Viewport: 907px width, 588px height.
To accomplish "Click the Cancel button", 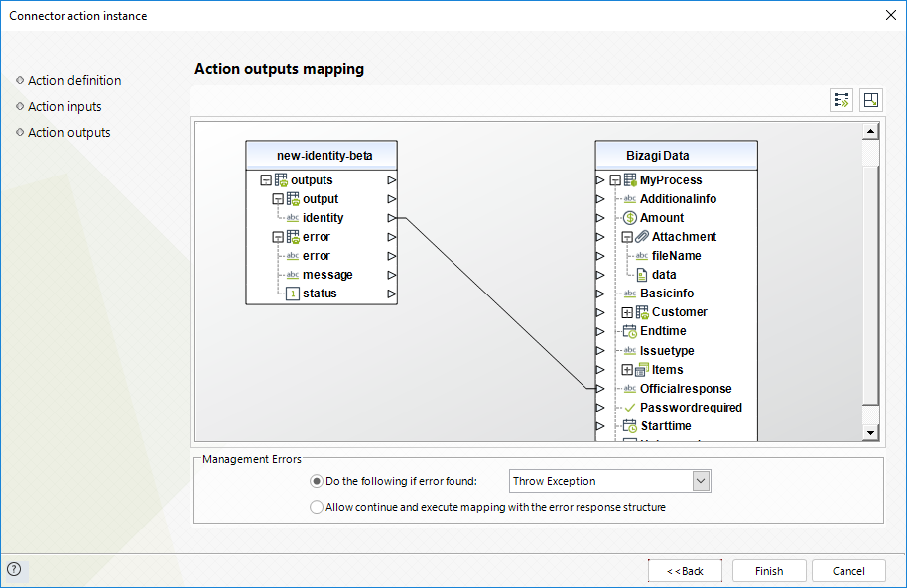I will pyautogui.click(x=848, y=571).
